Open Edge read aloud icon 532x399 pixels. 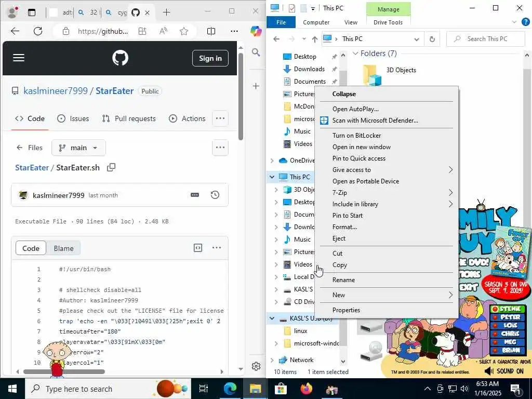(163, 31)
